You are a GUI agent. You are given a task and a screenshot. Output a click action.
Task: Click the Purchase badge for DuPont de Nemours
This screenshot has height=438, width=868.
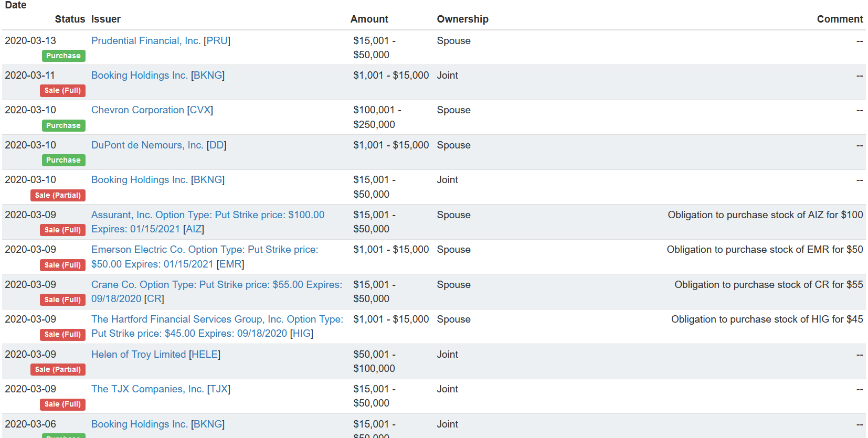pyautogui.click(x=63, y=160)
